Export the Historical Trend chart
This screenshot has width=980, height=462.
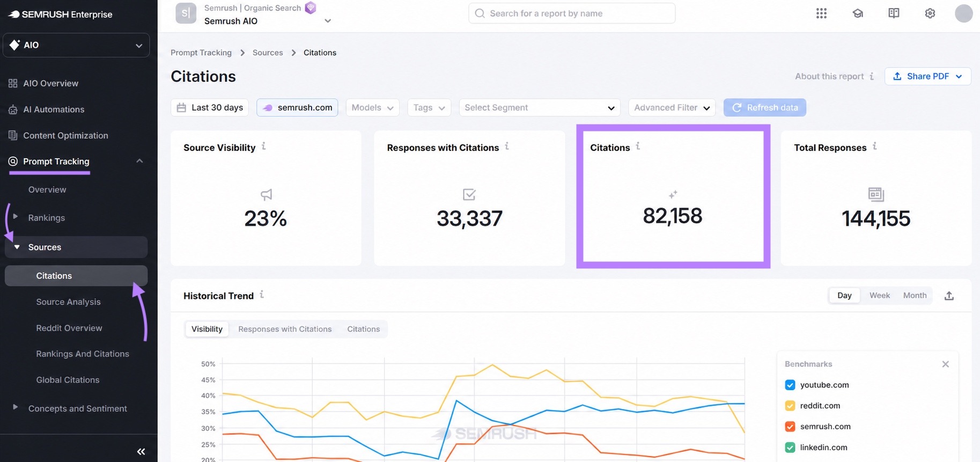(949, 296)
